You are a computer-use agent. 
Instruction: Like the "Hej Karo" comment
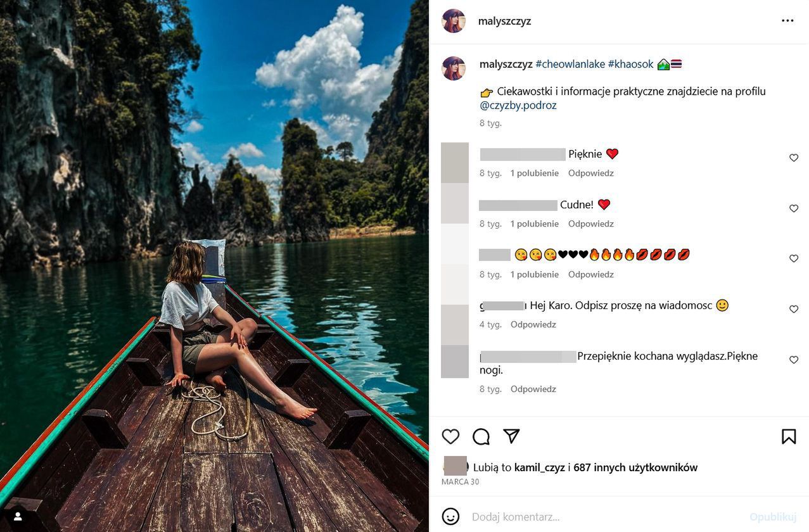point(794,309)
